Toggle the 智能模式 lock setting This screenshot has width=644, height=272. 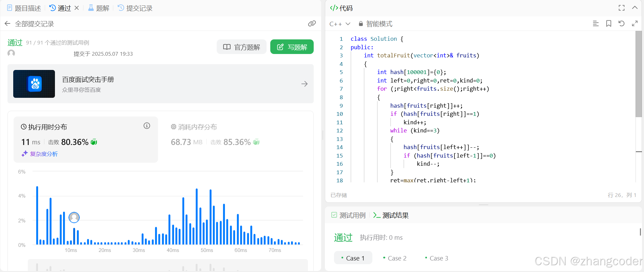tap(375, 24)
